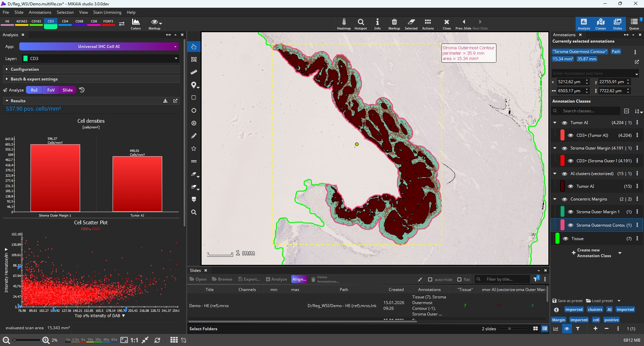
Task: Select the Rectangle annotation tool
Action: 194,98
